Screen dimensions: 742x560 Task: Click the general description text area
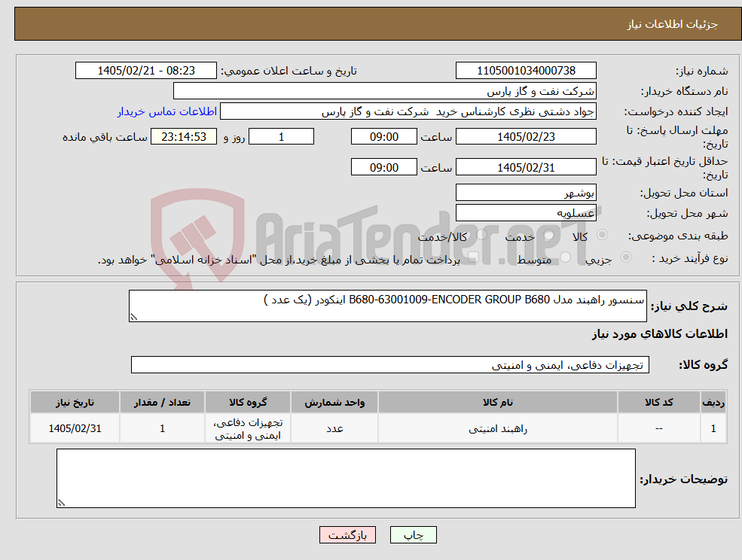tap(387, 306)
